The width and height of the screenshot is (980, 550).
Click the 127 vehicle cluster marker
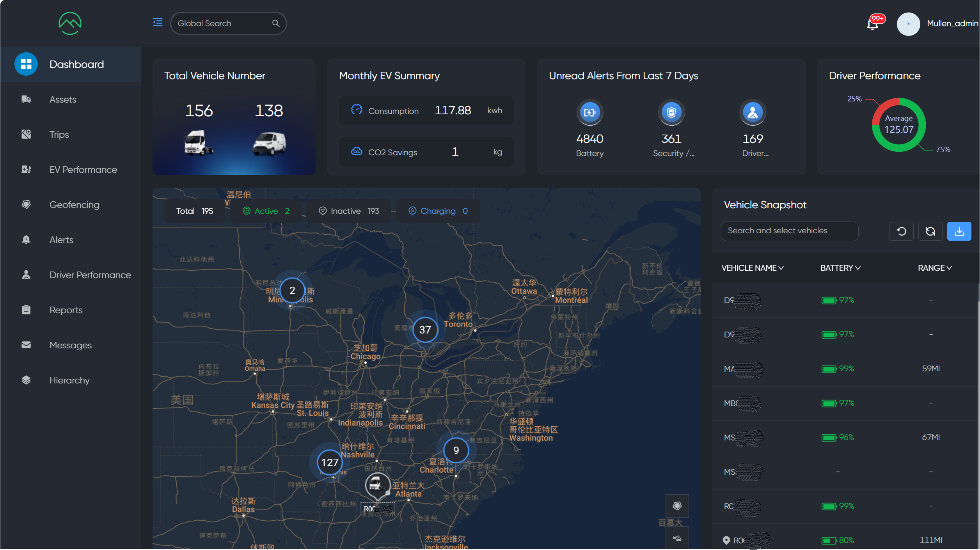point(330,462)
